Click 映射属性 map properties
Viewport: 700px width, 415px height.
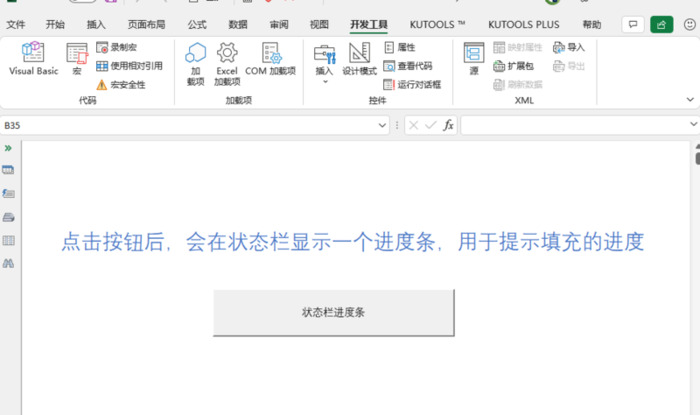(x=518, y=47)
